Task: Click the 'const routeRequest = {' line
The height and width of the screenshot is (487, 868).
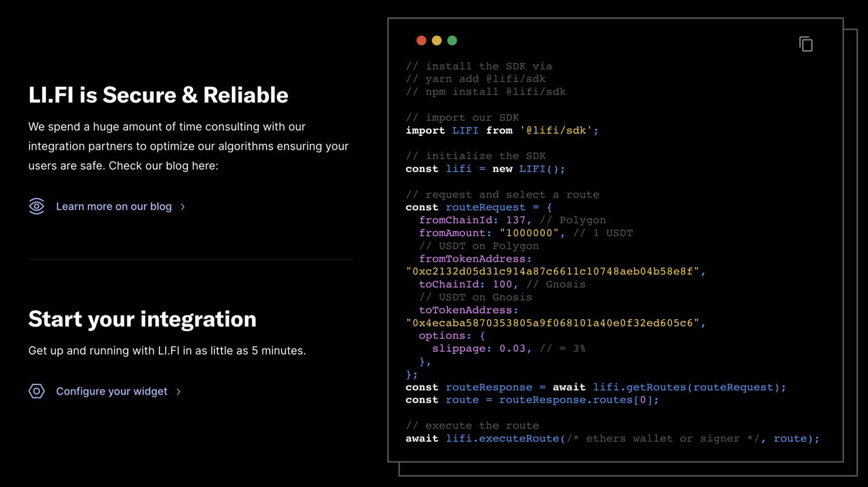Action: coord(479,207)
